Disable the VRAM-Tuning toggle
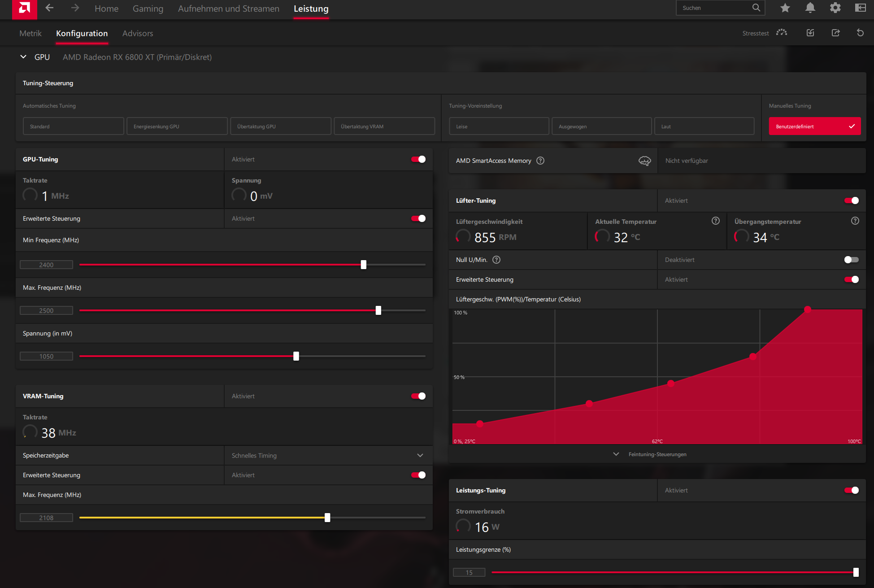The image size is (874, 588). [x=418, y=396]
